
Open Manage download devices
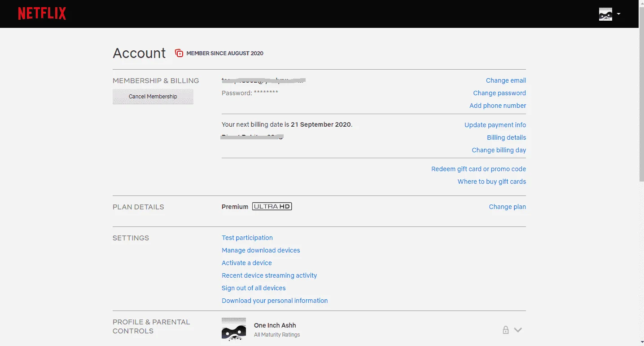(x=261, y=250)
